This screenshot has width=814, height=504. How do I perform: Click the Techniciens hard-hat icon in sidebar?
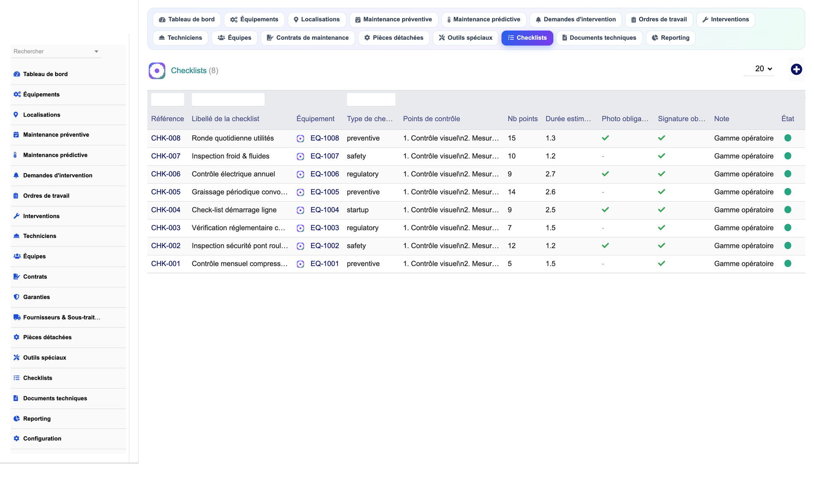[x=16, y=236]
